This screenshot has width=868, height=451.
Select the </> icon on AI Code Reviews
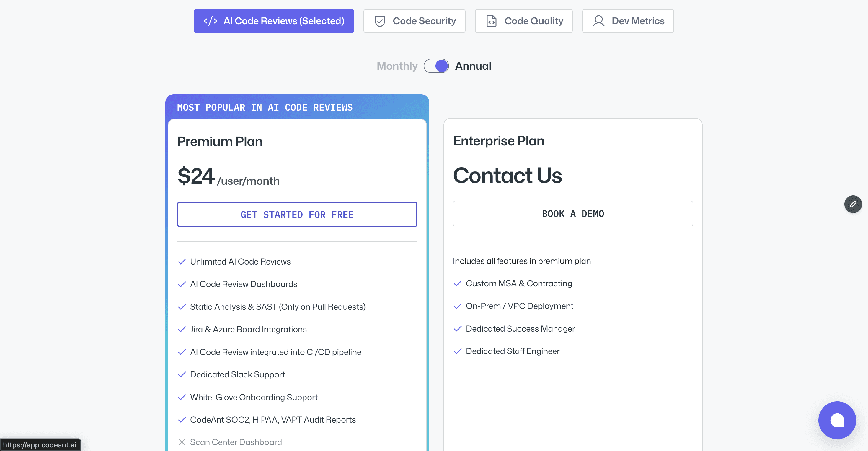coord(210,21)
